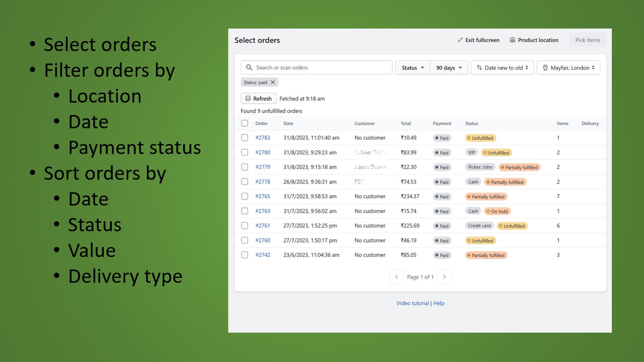644x362 pixels.
Task: Select the checkbox for order #2780
Action: (245, 152)
